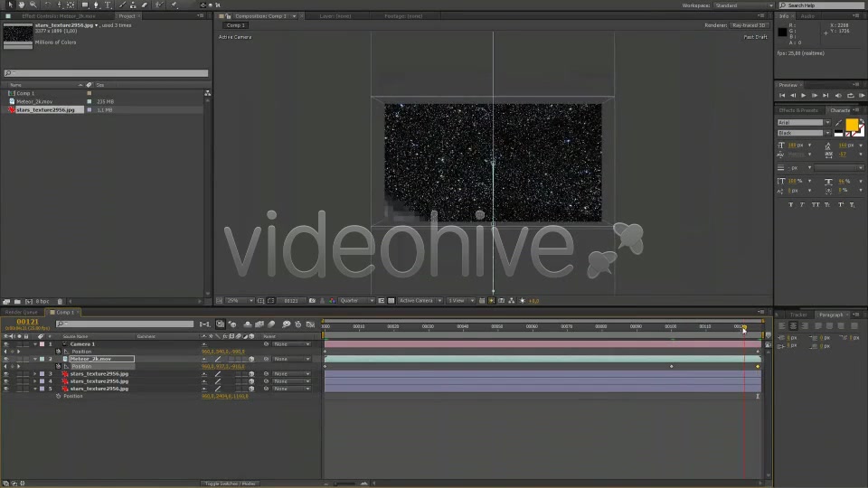868x488 pixels.
Task: Click the Project panel search field
Action: pyautogui.click(x=106, y=73)
